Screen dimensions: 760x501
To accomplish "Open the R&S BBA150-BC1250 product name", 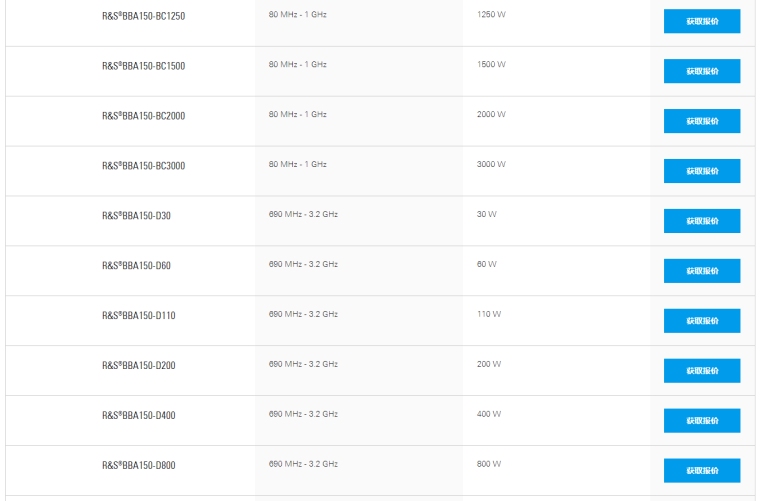I will click(143, 16).
